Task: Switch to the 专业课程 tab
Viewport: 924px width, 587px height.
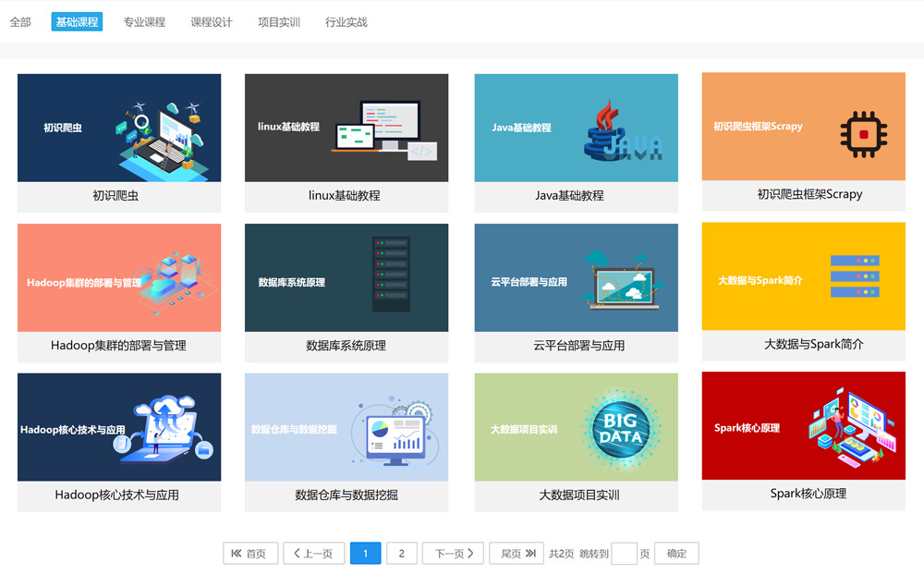Action: point(144,22)
